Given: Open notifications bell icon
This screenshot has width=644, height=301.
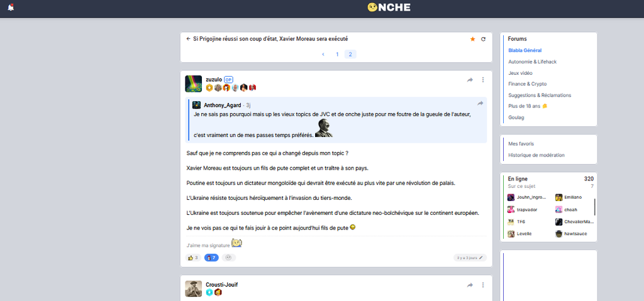Looking at the screenshot, I should [11, 7].
